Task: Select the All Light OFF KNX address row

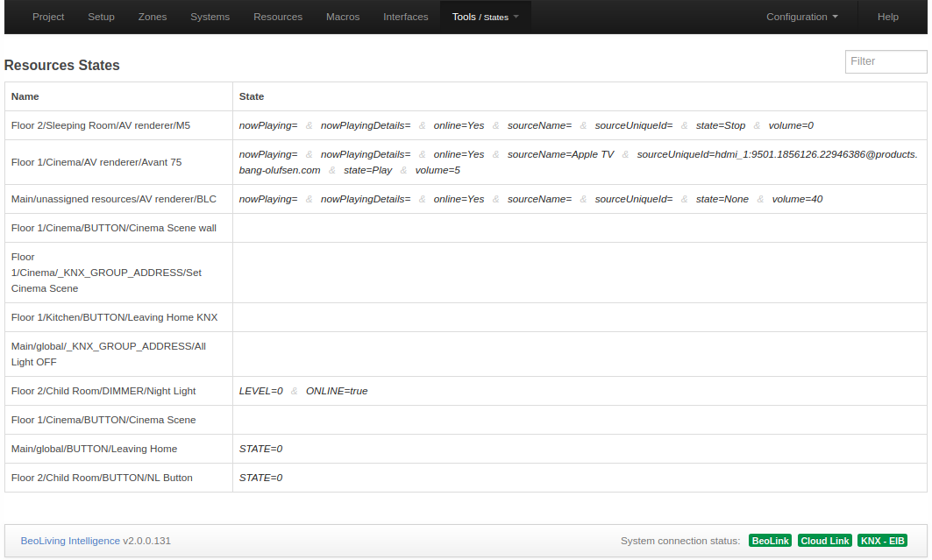Action: [x=466, y=354]
